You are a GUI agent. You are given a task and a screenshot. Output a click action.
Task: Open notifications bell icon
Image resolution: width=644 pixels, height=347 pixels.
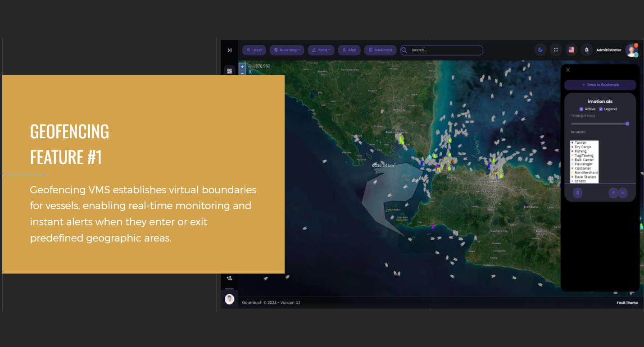(x=587, y=50)
